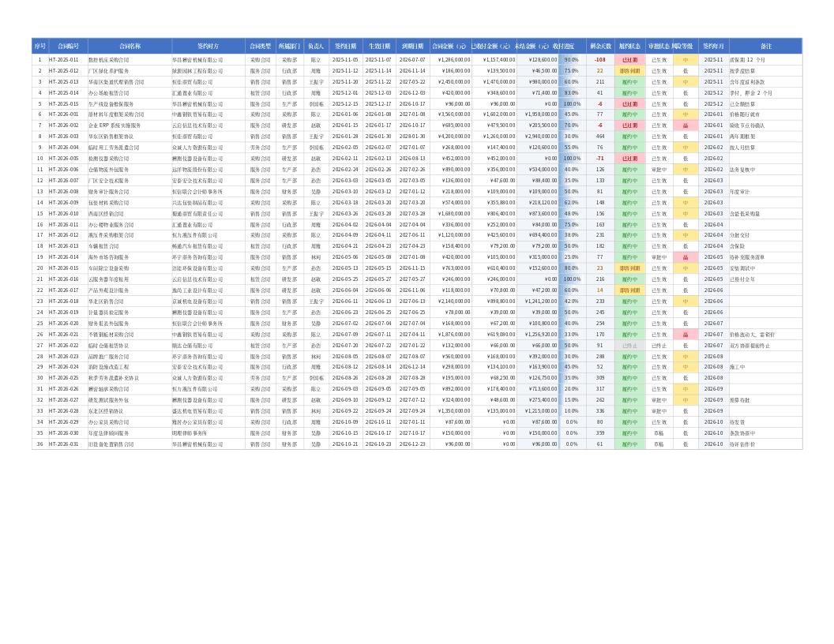Select remaining days value 211

pos(600,82)
